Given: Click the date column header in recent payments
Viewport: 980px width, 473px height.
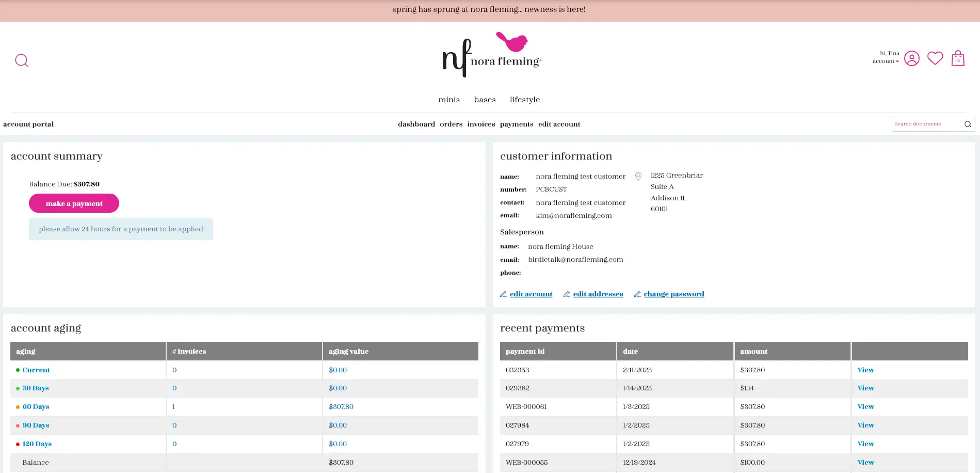Looking at the screenshot, I should [675, 351].
